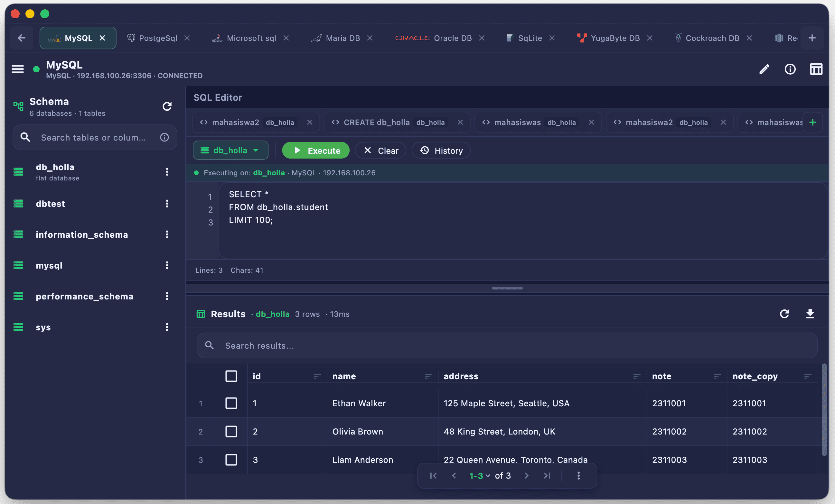This screenshot has width=835, height=504.
Task: Switch to the Maria DB tab
Action: (x=342, y=38)
